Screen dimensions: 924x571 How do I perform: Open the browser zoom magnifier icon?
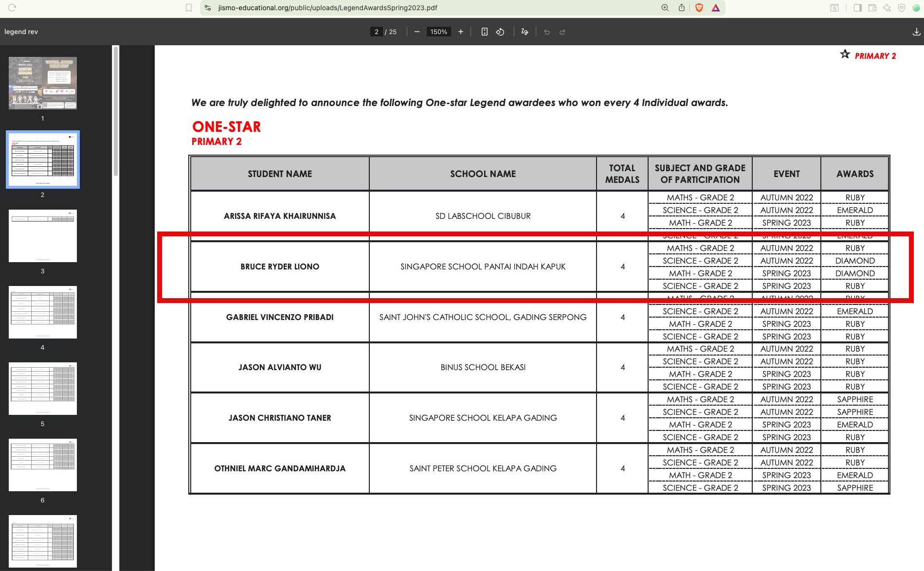[x=665, y=8]
